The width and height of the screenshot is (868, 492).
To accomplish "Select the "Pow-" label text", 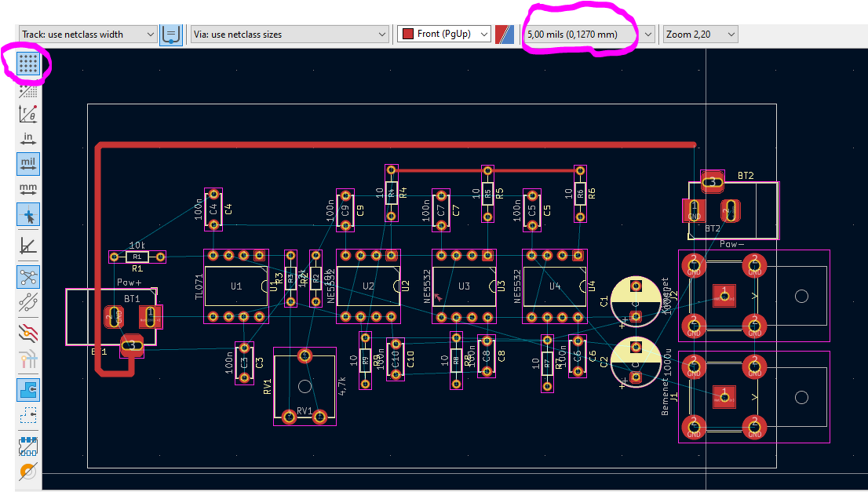I will pos(731,244).
